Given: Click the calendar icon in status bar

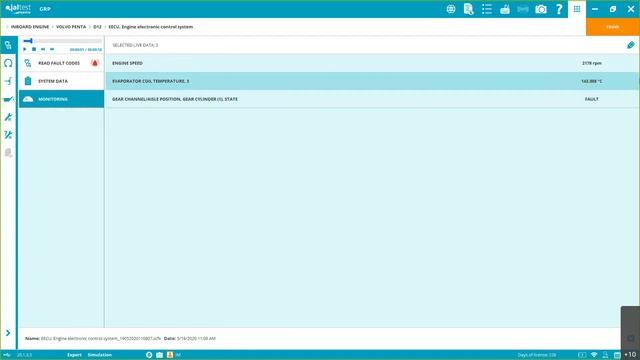Looking at the screenshot, I should [617, 355].
